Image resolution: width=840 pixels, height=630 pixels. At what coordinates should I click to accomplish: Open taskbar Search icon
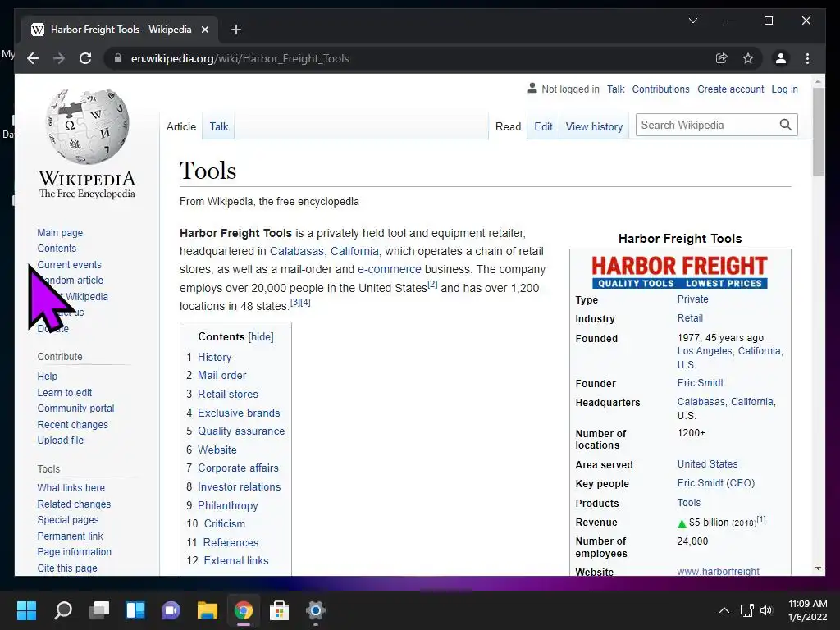point(62,610)
